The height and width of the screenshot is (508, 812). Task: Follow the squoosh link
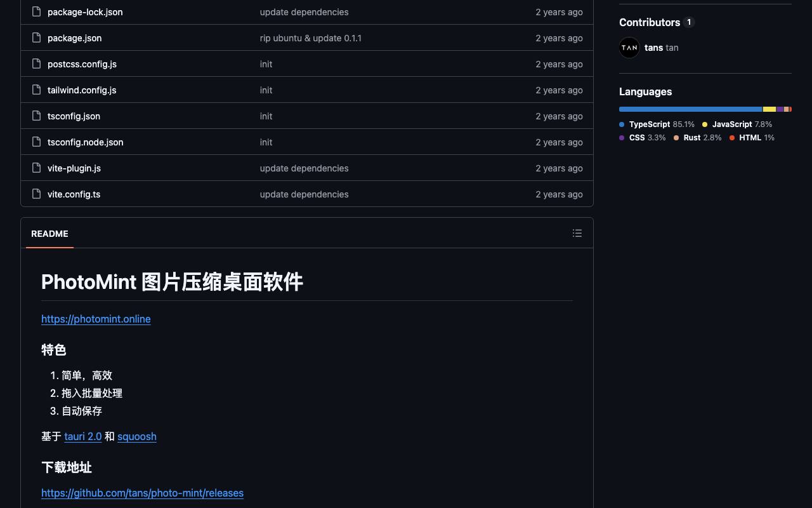click(x=137, y=436)
